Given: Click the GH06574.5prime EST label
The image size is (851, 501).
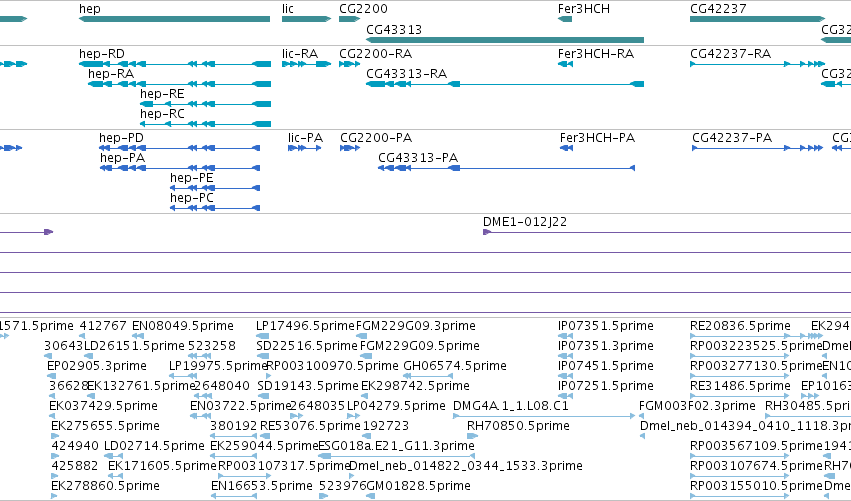Looking at the screenshot, I should pyautogui.click(x=455, y=366).
